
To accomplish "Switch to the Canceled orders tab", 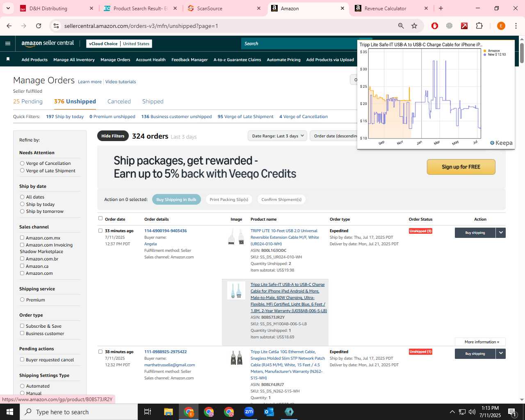I will coord(119,101).
